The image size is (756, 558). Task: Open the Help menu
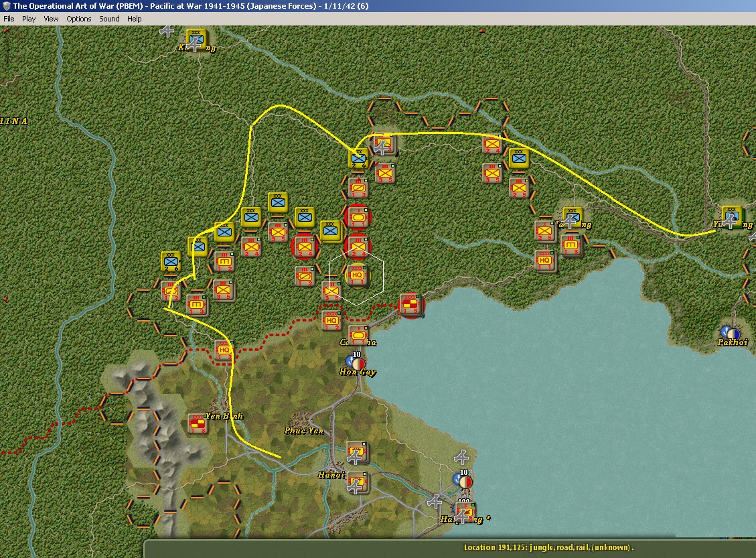click(x=134, y=19)
